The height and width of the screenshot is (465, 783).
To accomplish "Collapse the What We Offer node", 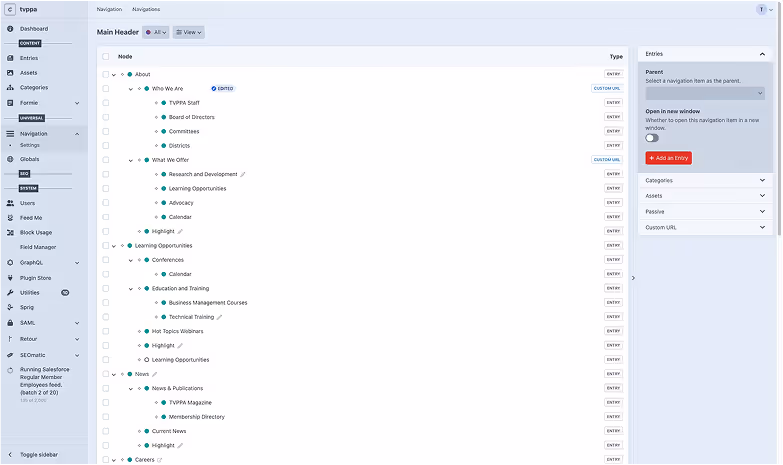I will click(x=131, y=161).
